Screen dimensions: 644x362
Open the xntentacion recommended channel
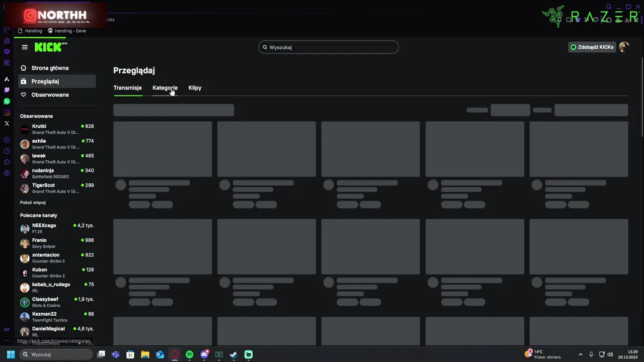[57, 258]
